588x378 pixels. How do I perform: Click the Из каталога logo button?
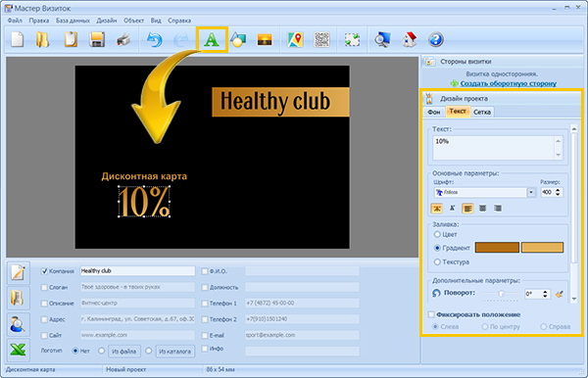(x=174, y=351)
